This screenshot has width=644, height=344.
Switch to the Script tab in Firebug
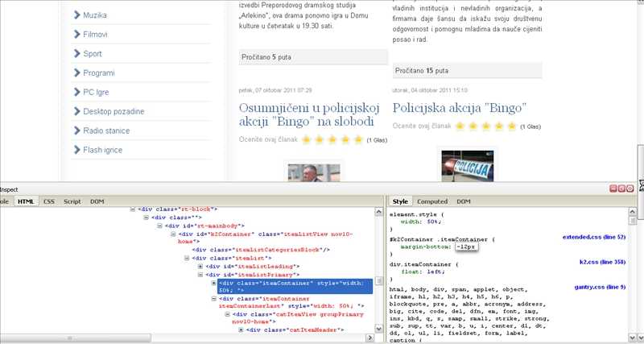click(x=72, y=201)
